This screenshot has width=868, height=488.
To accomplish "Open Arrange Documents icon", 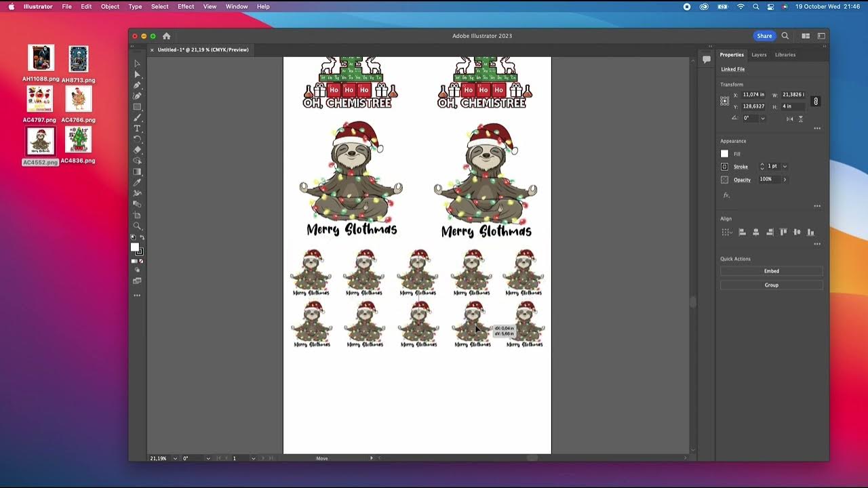I will click(806, 36).
